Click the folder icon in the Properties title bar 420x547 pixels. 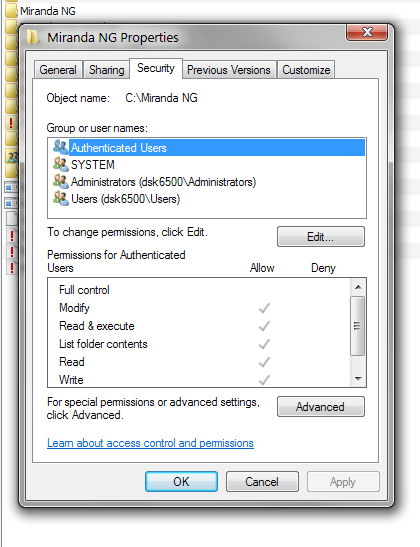point(33,37)
